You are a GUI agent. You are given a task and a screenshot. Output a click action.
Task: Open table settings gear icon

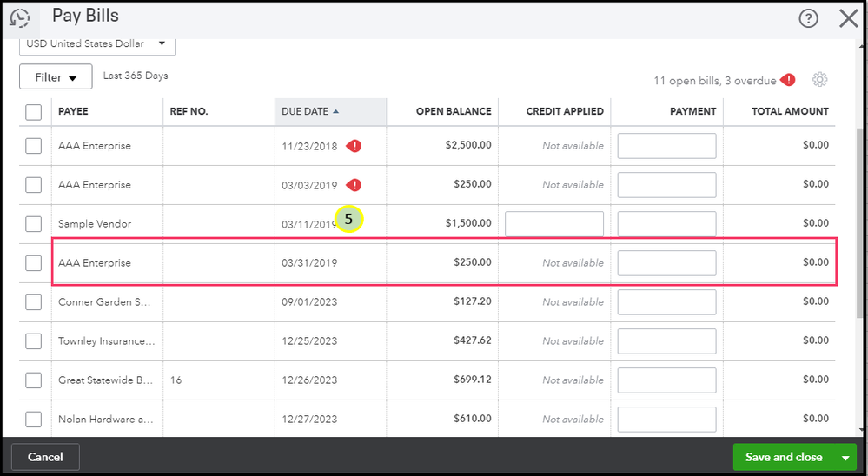tap(819, 80)
